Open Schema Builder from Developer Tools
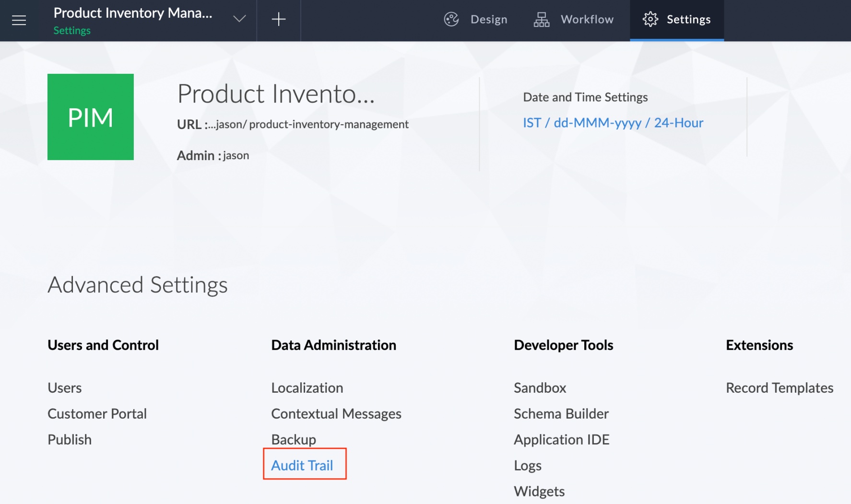 [561, 413]
